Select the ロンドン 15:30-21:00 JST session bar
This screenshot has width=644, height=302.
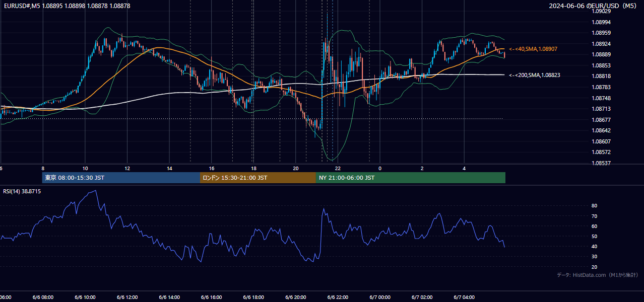click(x=258, y=178)
